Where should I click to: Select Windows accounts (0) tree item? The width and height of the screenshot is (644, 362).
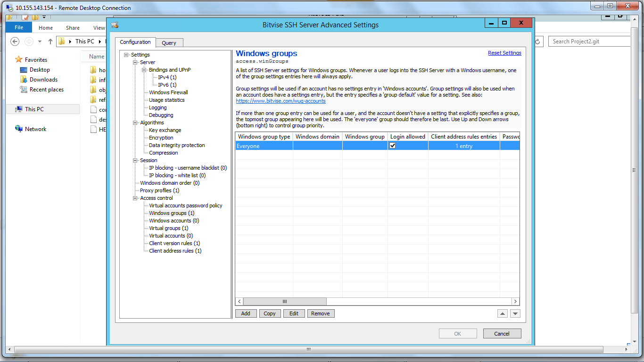coord(173,221)
